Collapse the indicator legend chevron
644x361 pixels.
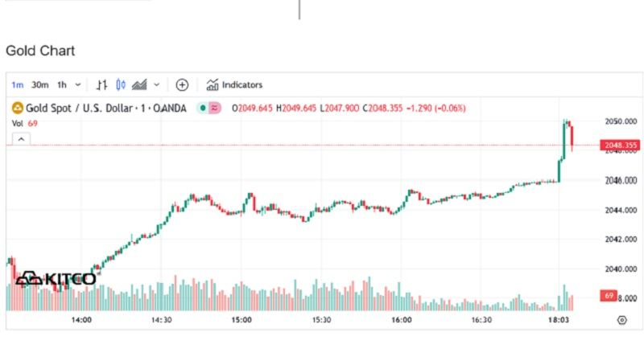21,139
